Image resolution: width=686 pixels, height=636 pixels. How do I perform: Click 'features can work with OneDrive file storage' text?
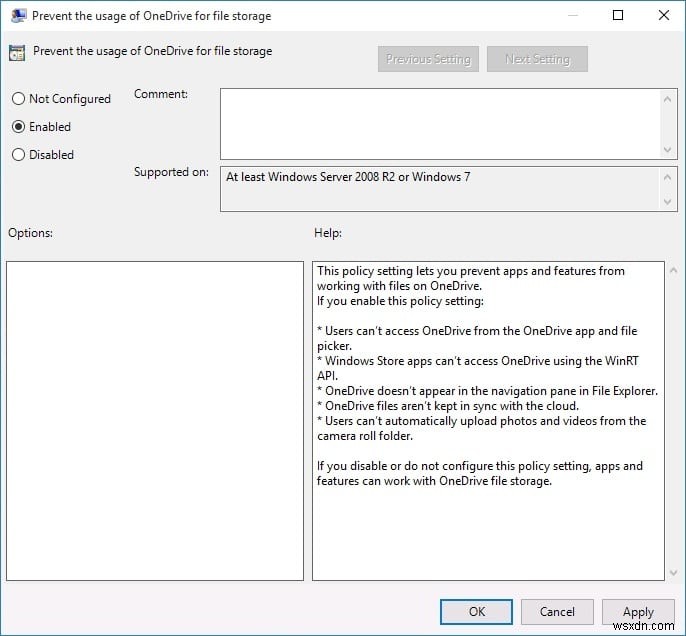434,481
